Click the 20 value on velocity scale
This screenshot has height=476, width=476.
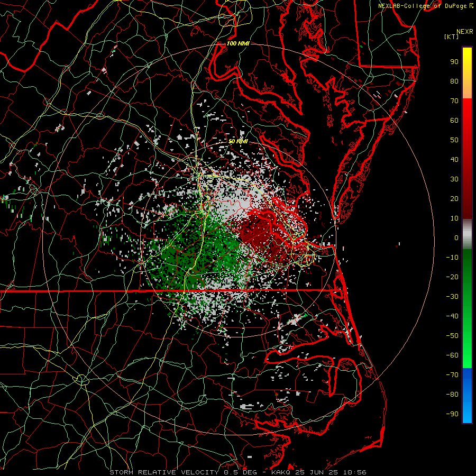[x=454, y=199]
